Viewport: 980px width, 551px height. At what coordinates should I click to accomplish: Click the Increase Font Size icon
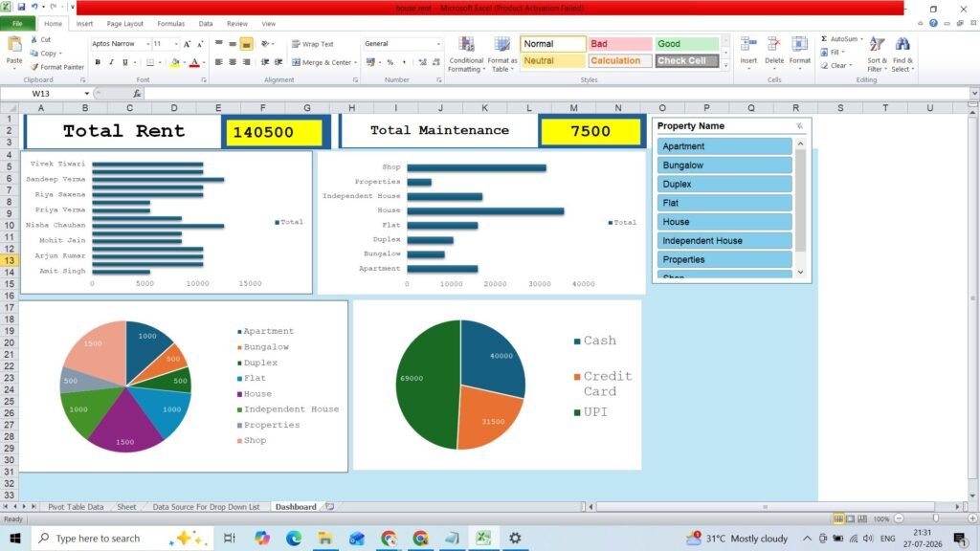187,44
